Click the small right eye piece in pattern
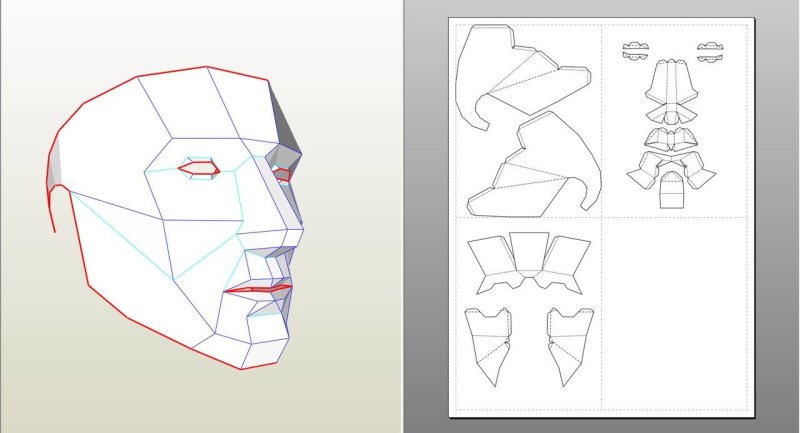The height and width of the screenshot is (433, 800). coord(709,52)
